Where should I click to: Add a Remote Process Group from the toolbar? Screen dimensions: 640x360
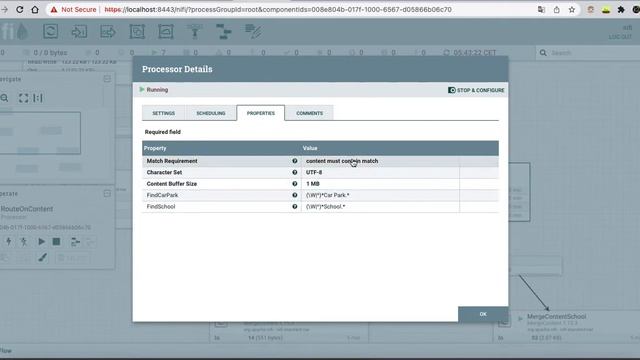166,31
